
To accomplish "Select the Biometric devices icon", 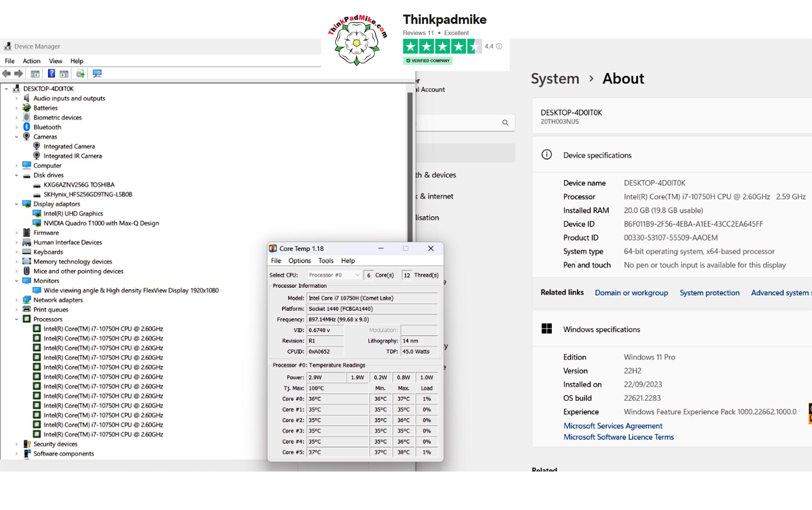I will click(27, 117).
